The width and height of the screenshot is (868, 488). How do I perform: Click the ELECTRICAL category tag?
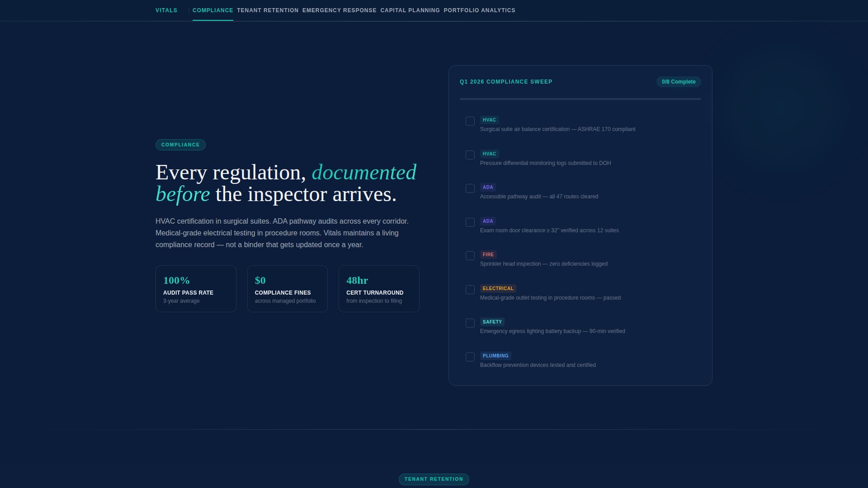click(x=498, y=289)
